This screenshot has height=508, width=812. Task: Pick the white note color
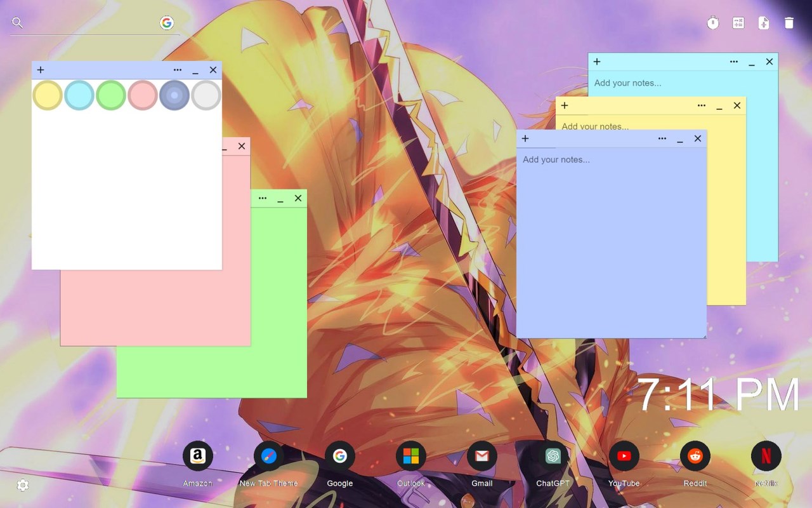click(206, 95)
